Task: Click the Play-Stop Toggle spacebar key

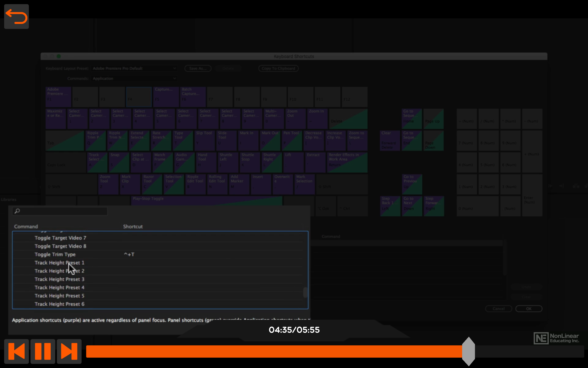Action: [207, 201]
